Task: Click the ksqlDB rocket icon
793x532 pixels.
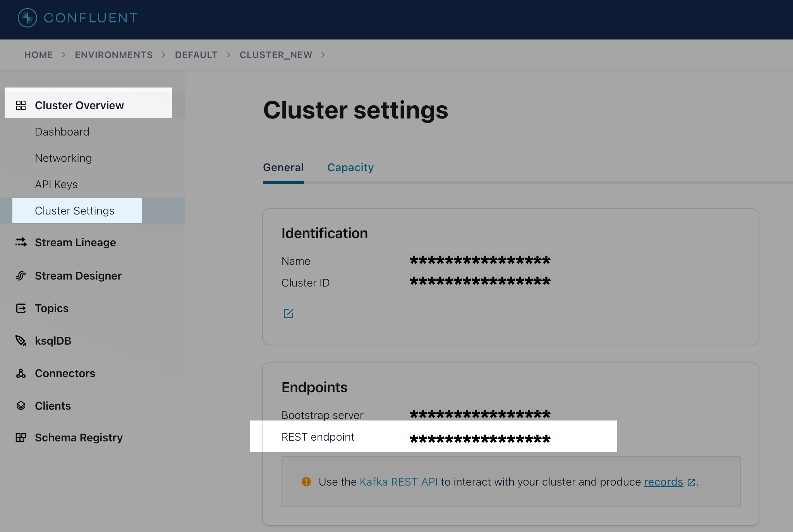Action: [x=21, y=341]
